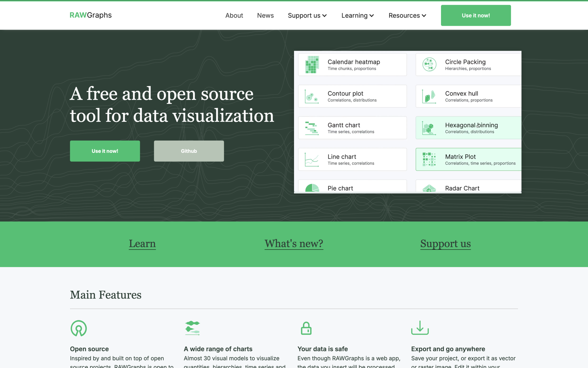This screenshot has height=368, width=588.
Task: Click the Line chart icon
Action: pos(312,160)
